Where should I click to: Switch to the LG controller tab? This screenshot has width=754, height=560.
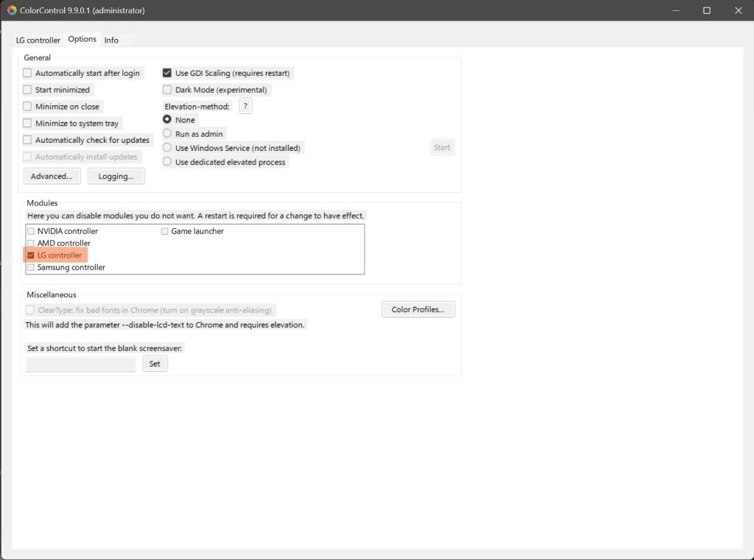38,40
